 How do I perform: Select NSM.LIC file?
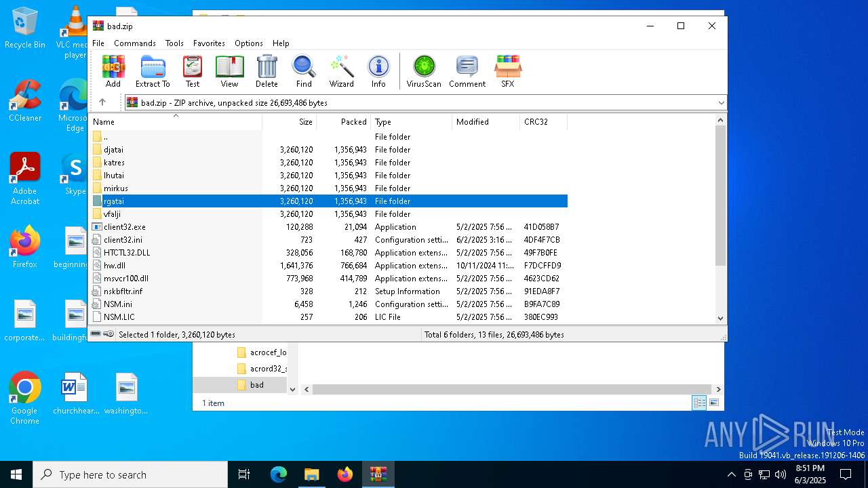click(x=328, y=317)
